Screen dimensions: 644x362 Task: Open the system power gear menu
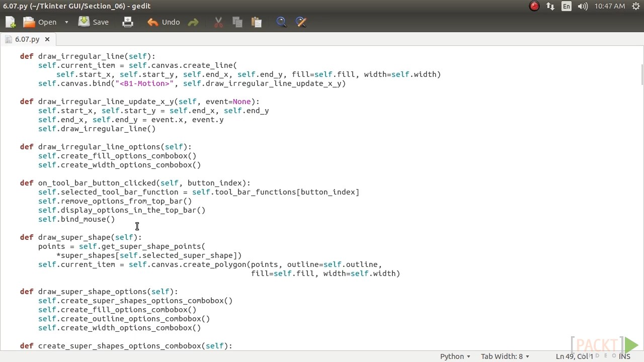click(x=635, y=6)
